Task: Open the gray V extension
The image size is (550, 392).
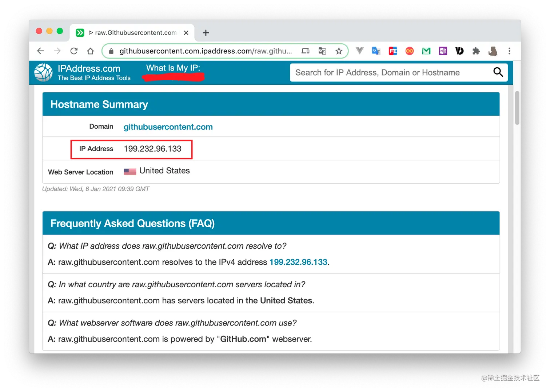Action: 359,51
